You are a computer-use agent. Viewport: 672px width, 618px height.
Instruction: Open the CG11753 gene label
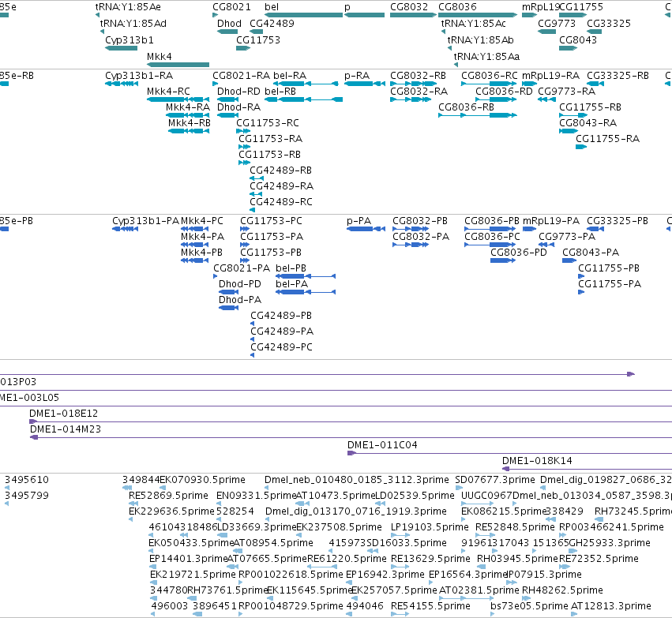click(258, 40)
